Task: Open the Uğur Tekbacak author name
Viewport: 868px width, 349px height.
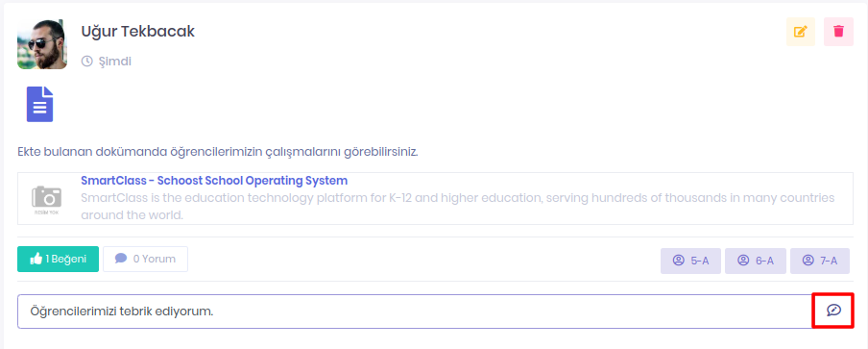Action: point(138,32)
